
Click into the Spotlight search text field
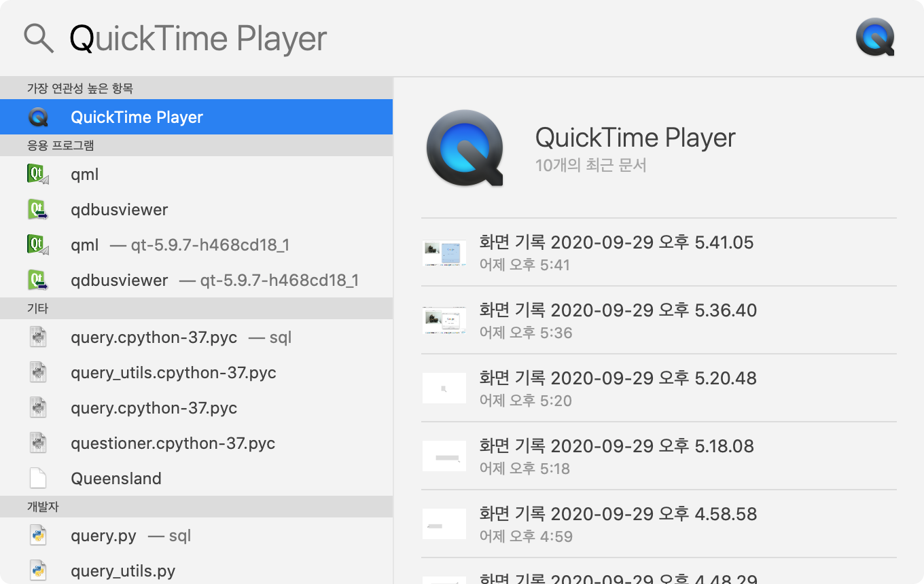pos(455,39)
